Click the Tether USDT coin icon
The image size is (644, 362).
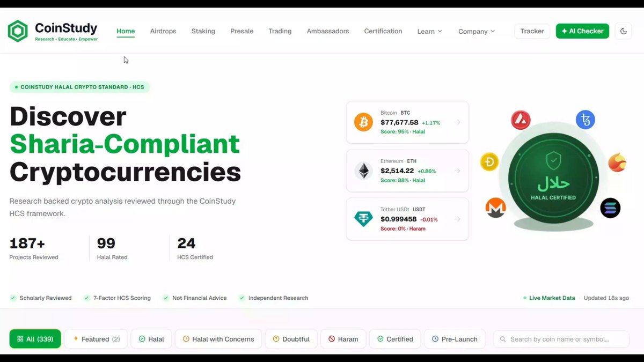coord(363,219)
